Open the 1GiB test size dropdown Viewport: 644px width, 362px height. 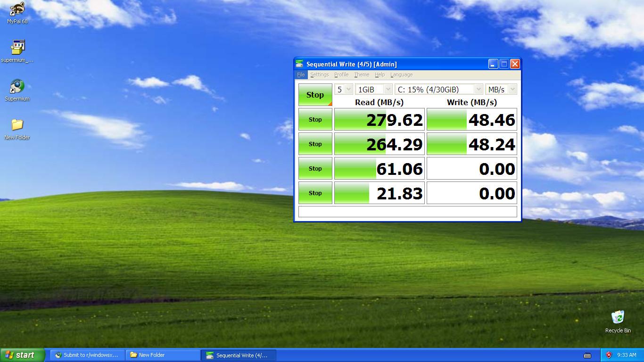point(374,89)
